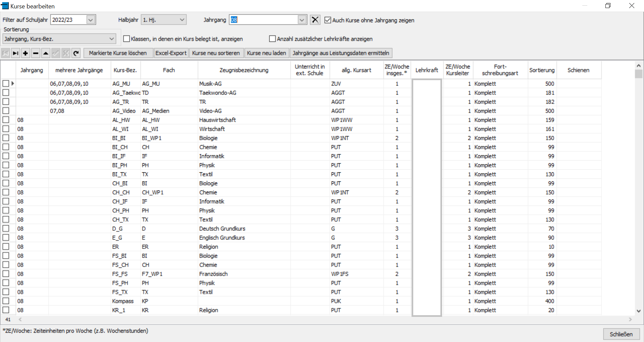The width and height of the screenshot is (644, 342).
Task: Click the post edit checkmark icon
Action: point(56,53)
